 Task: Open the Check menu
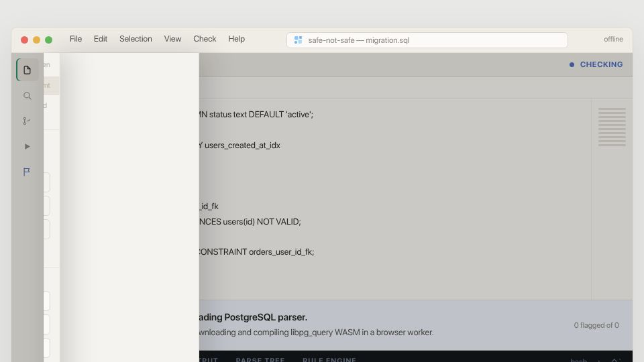pyautogui.click(x=205, y=39)
